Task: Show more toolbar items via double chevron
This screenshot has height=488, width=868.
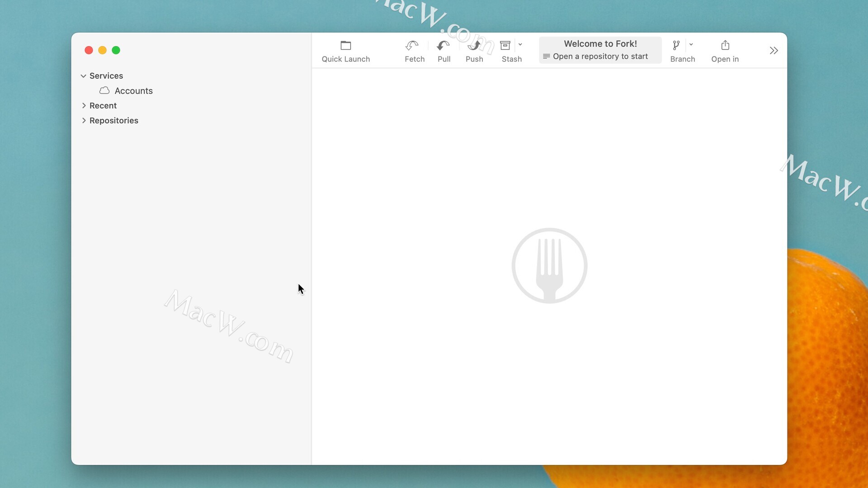Action: coord(774,51)
